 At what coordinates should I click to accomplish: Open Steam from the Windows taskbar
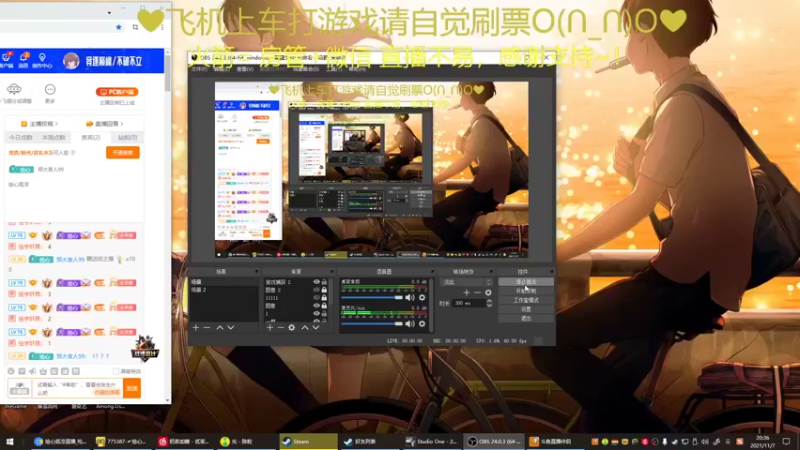[308, 441]
